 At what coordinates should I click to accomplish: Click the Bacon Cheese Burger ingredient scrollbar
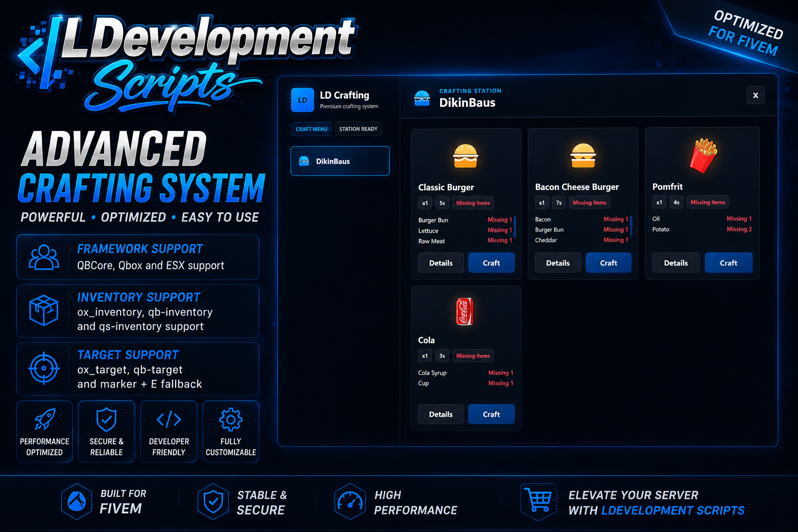[x=631, y=225]
